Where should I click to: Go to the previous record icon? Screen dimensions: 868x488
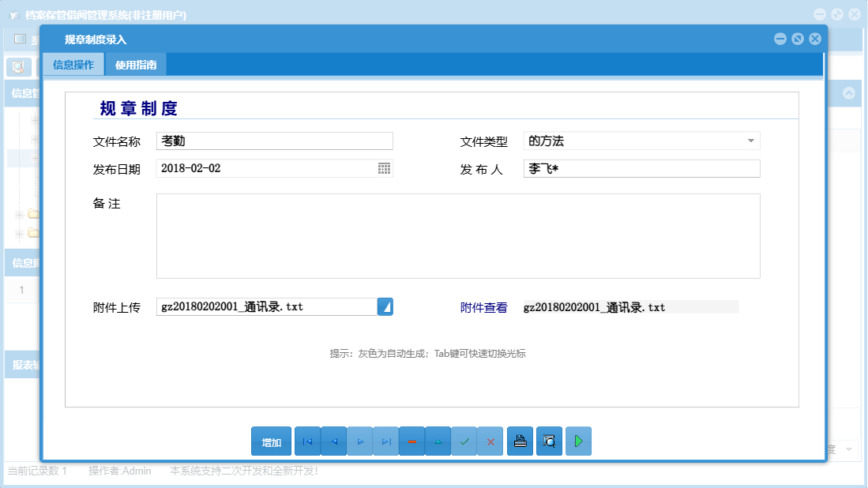pos(333,441)
